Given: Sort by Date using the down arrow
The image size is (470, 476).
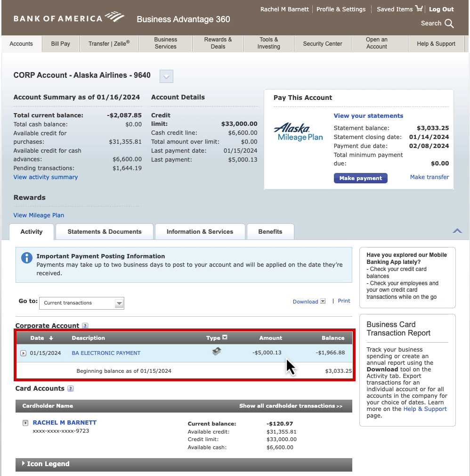Looking at the screenshot, I should coord(51,338).
